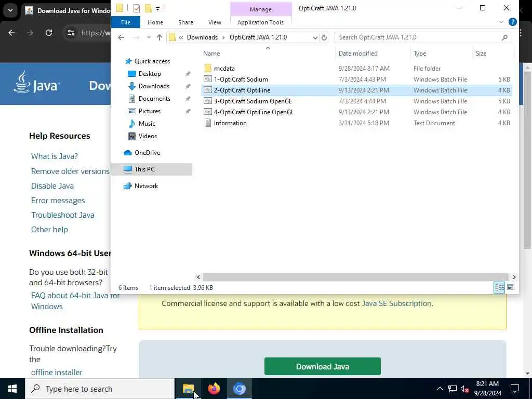Show hidden system tray icons

point(440,389)
